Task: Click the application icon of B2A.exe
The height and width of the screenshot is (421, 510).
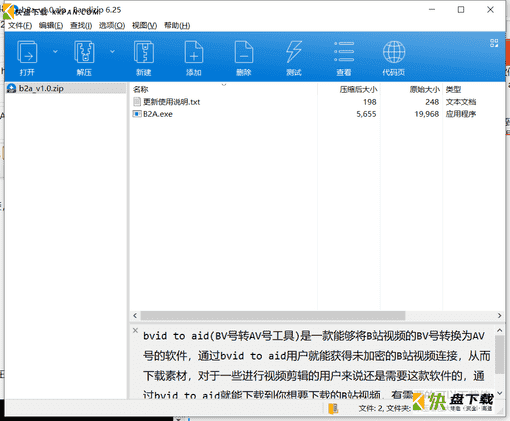Action: tap(137, 114)
